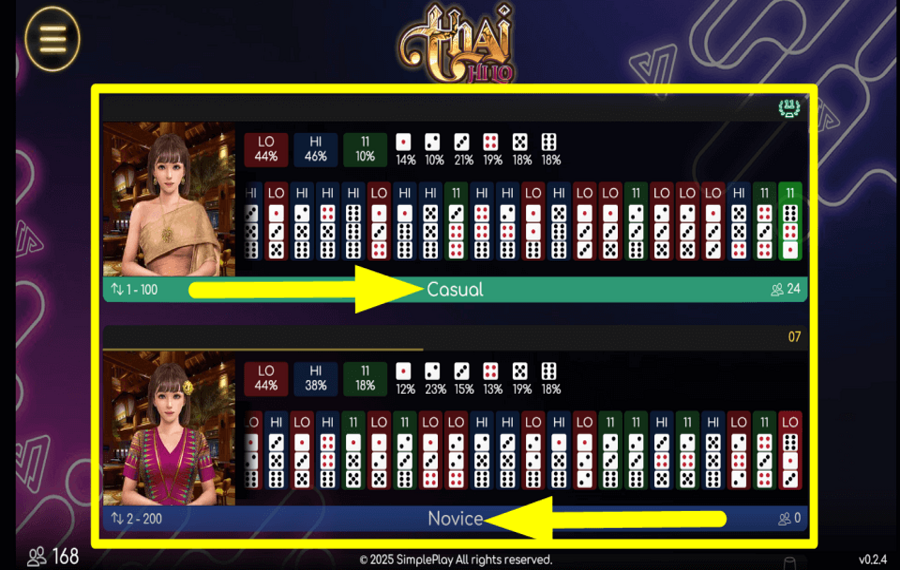
Task: Click the one-pip die showing 14%
Action: 404,142
